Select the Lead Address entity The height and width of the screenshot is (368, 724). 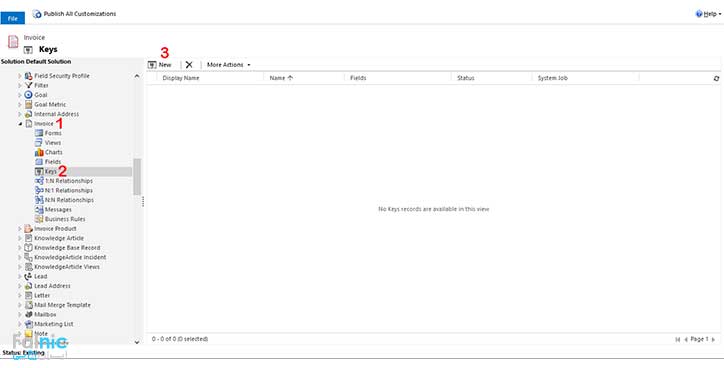click(x=52, y=286)
